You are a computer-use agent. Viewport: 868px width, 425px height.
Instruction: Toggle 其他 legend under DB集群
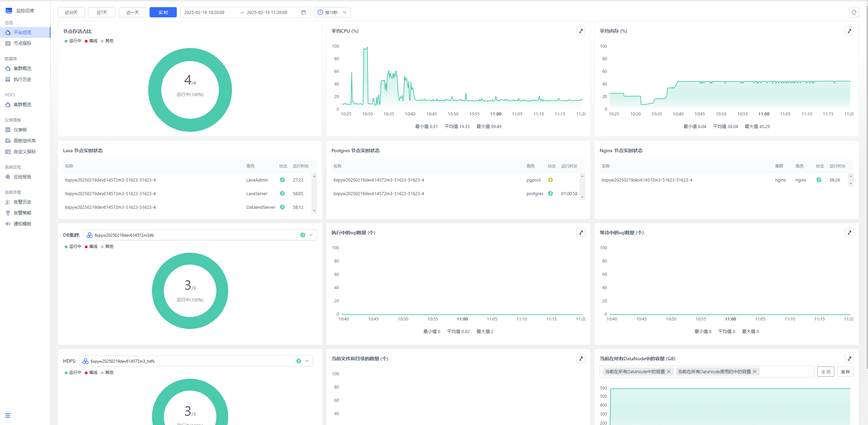[x=107, y=247]
